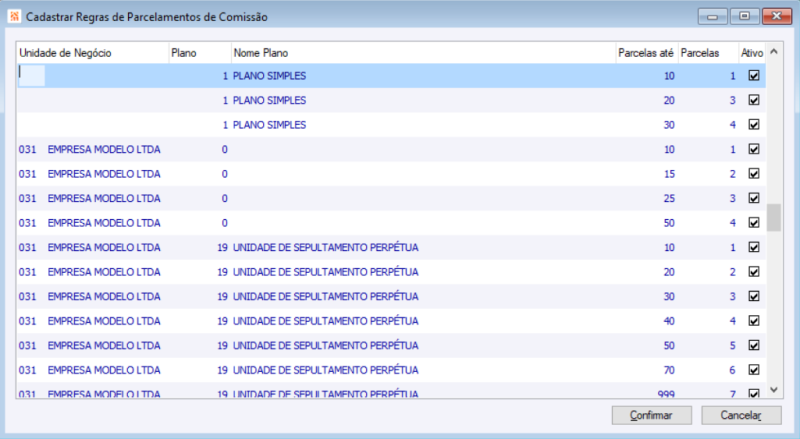Toggle Ativo for plan 0 row with 50
Viewport: 800px width, 439px height.
754,223
